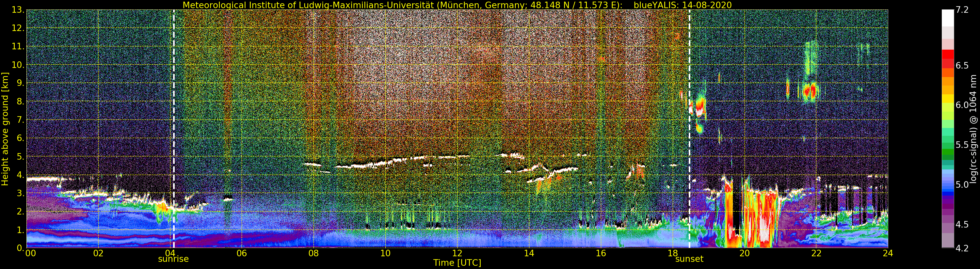The width and height of the screenshot is (980, 269).
Task: Click the height axis tick label '4.'
Action: tap(20, 175)
